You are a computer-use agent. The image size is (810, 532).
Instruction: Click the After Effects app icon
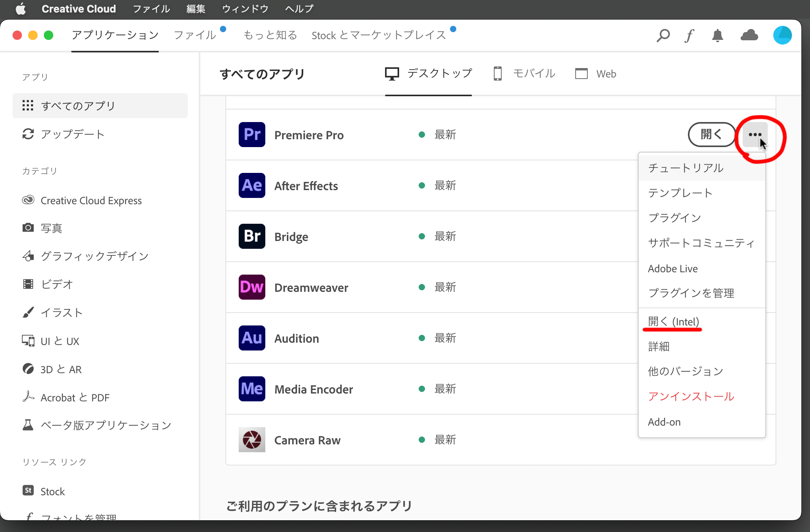coord(250,186)
